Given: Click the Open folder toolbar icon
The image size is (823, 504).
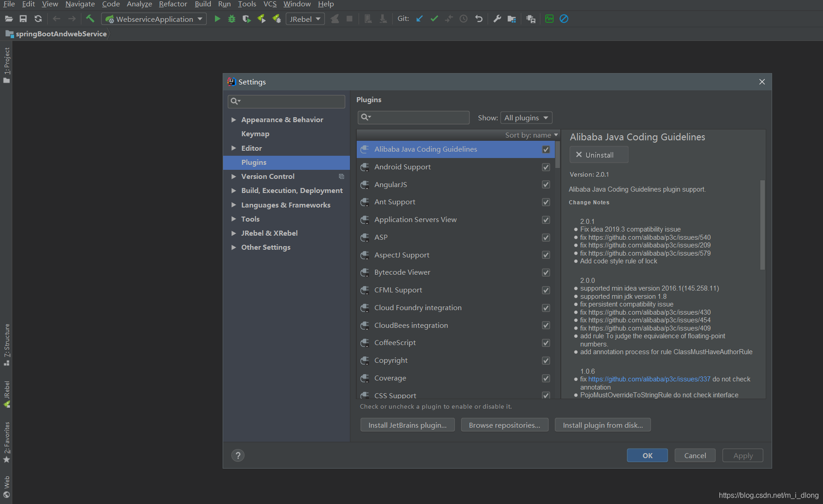Looking at the screenshot, I should coord(9,19).
